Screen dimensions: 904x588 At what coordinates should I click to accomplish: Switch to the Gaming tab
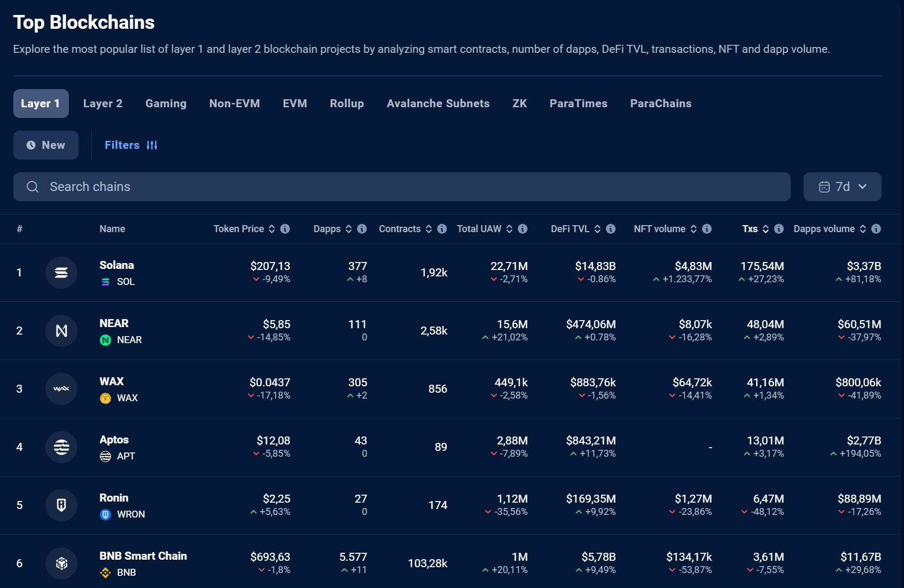(x=166, y=104)
